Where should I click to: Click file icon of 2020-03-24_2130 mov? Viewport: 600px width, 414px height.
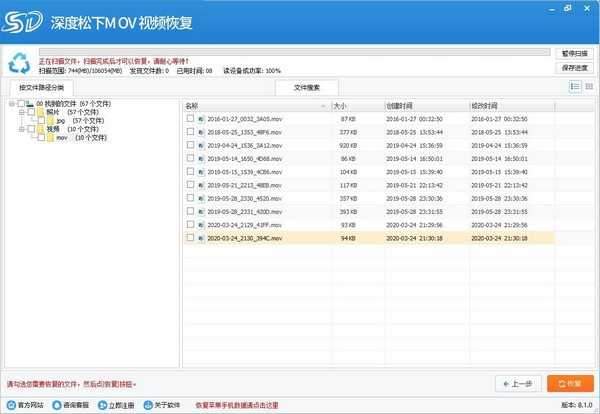(x=201, y=238)
